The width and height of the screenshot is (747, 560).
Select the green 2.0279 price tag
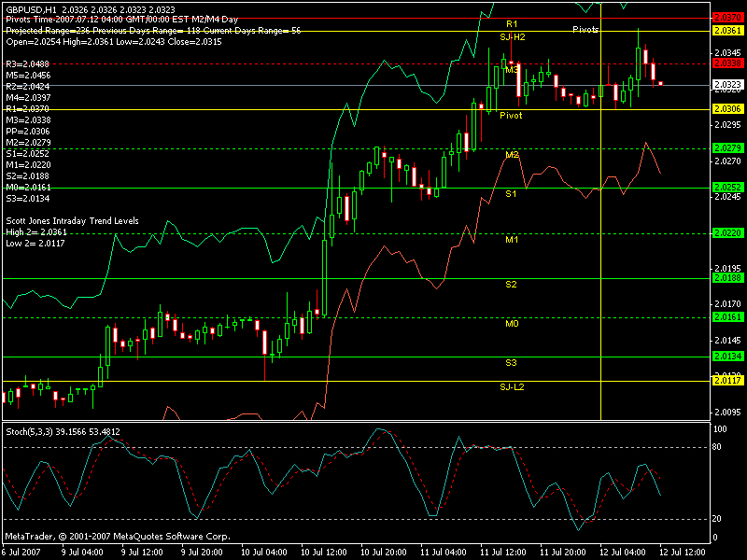click(726, 148)
